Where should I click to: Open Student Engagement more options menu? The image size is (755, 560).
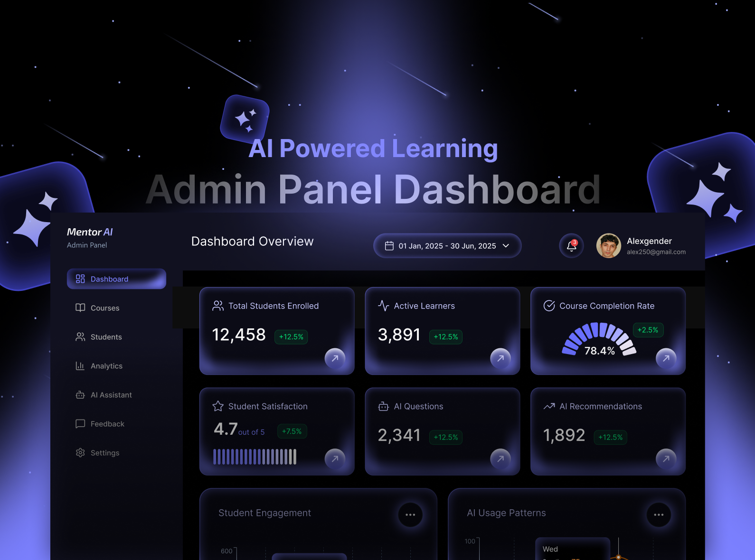click(x=410, y=515)
